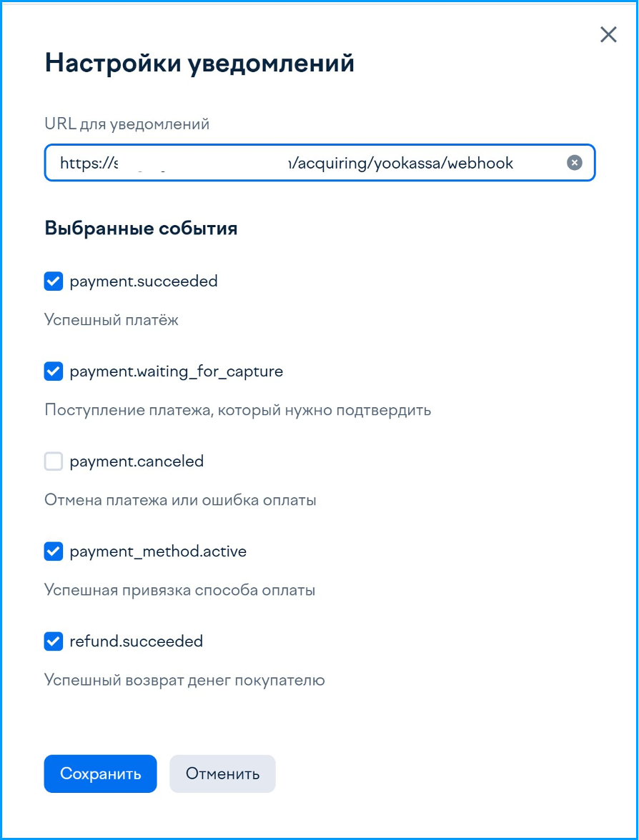639x840 pixels.
Task: Select the payment.canceled label text
Action: [x=137, y=461]
